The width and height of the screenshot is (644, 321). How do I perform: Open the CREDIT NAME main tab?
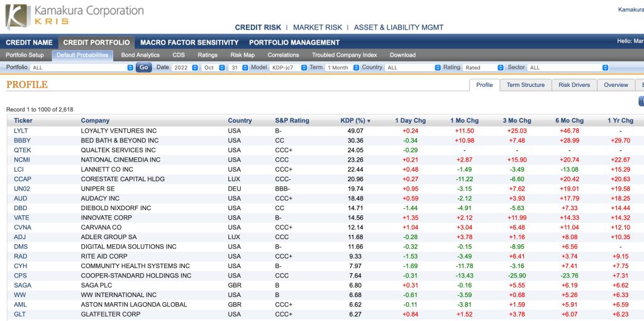(29, 42)
